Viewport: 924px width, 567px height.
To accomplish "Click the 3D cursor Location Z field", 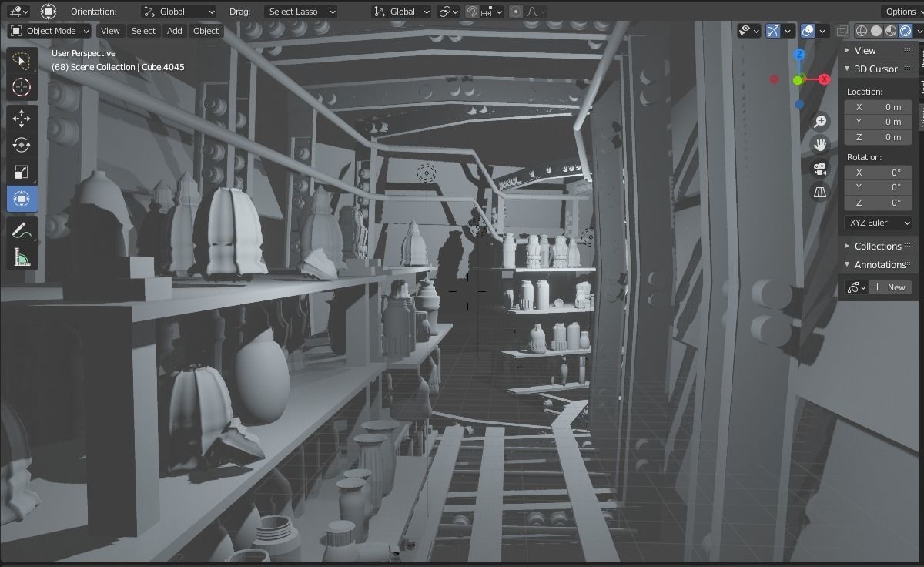I will [x=878, y=137].
